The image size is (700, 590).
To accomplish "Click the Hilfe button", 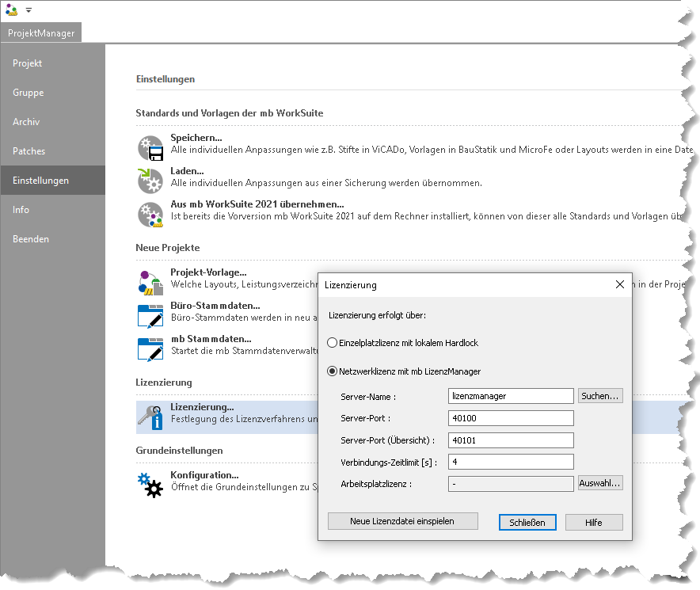I will coord(594,523).
